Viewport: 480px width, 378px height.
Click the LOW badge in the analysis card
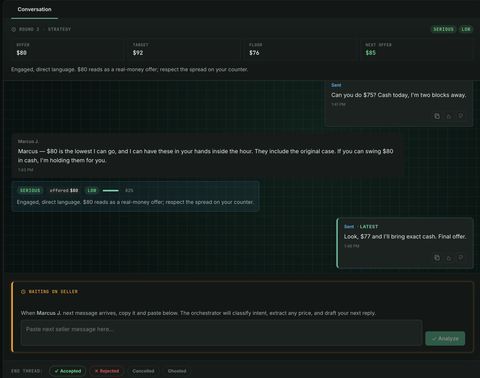[x=92, y=190]
